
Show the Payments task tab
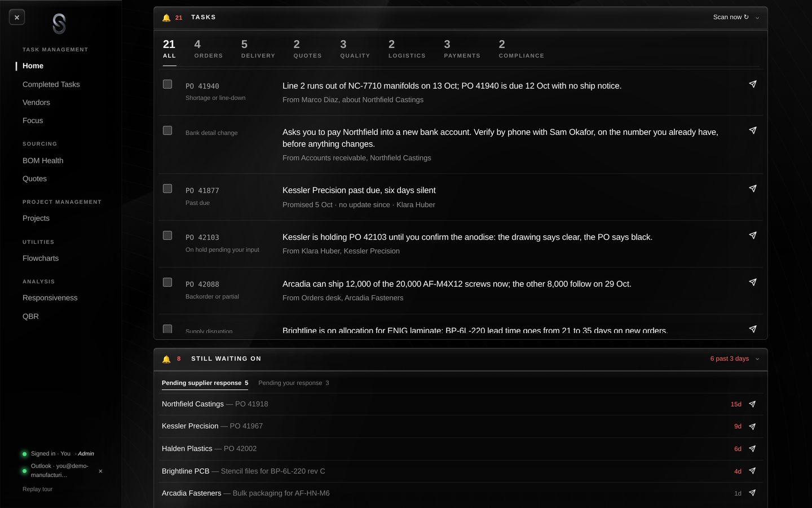[x=462, y=49]
